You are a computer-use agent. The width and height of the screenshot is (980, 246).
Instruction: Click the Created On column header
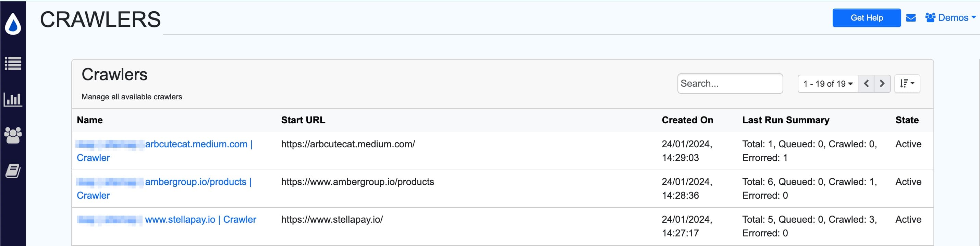click(x=687, y=120)
